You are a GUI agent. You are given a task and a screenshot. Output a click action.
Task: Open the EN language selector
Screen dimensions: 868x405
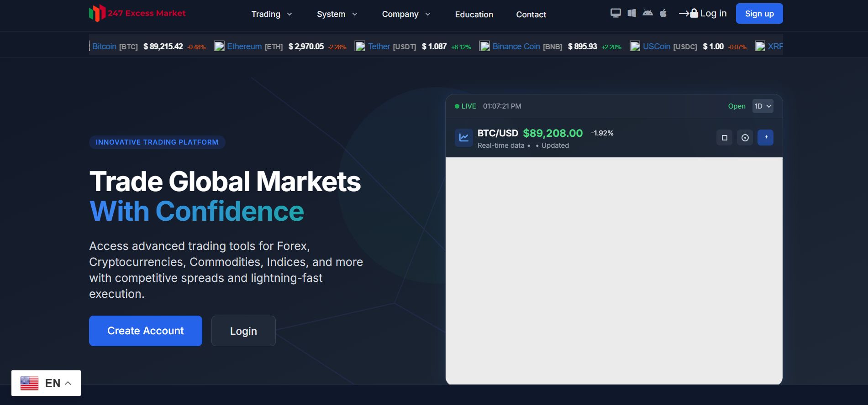coord(46,383)
